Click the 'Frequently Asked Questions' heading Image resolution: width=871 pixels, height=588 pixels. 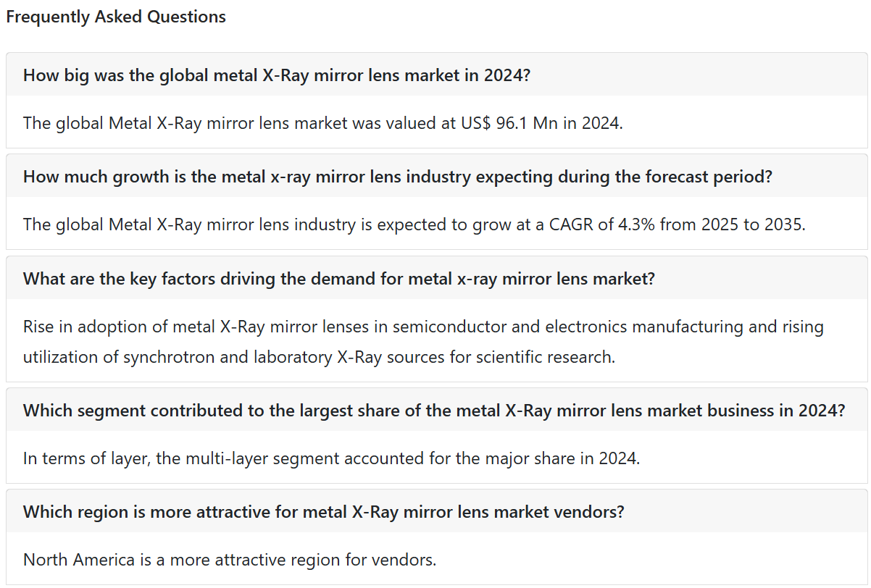point(116,17)
